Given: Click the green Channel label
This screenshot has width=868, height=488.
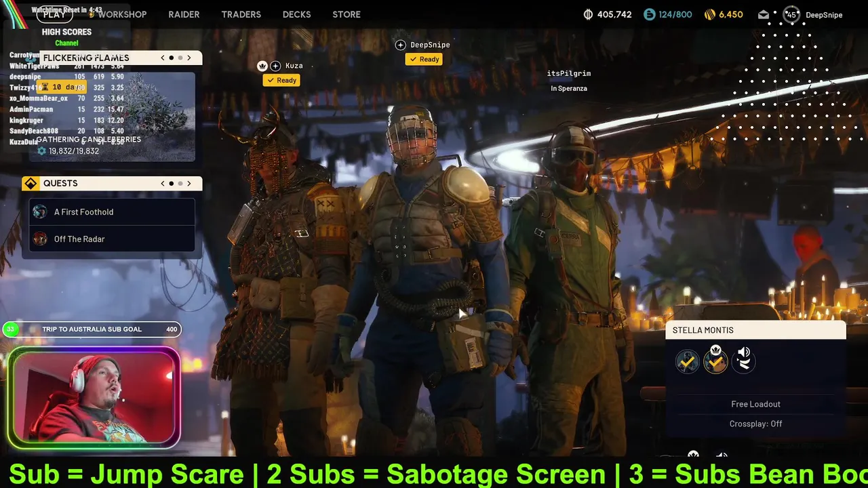Looking at the screenshot, I should coord(66,43).
